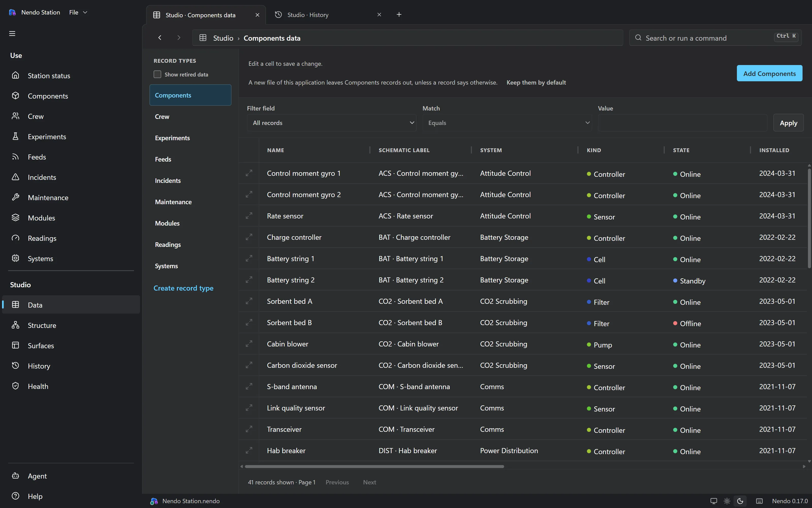
Task: Expand the Sorbent bed B record
Action: point(249,323)
